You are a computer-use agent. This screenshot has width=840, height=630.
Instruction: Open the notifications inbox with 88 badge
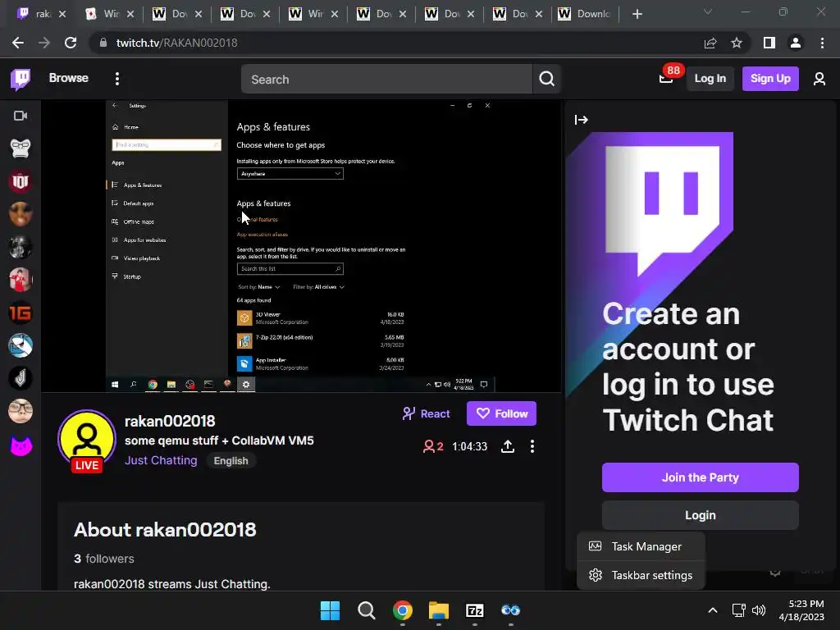pyautogui.click(x=666, y=78)
